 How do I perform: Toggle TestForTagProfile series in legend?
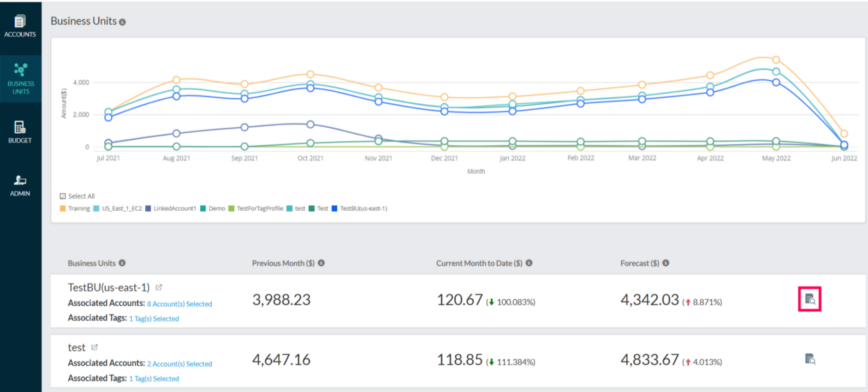tap(256, 208)
